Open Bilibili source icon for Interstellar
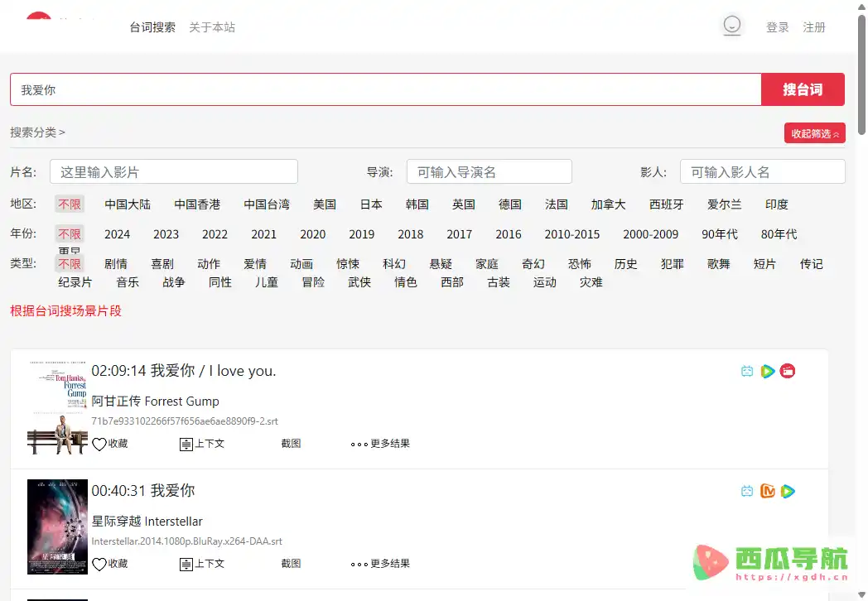The height and width of the screenshot is (601, 868). click(747, 491)
